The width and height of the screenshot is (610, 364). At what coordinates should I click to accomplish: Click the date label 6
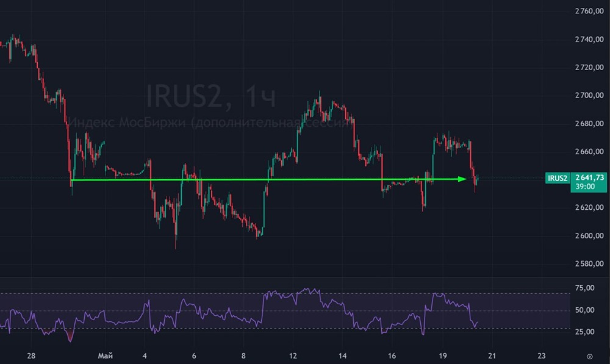tap(194, 356)
